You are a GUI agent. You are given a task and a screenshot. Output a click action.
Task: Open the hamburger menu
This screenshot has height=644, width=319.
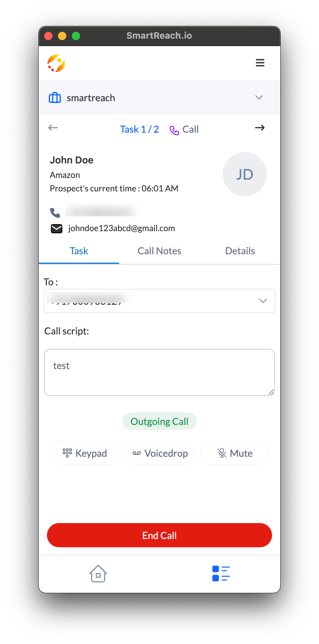pos(260,63)
